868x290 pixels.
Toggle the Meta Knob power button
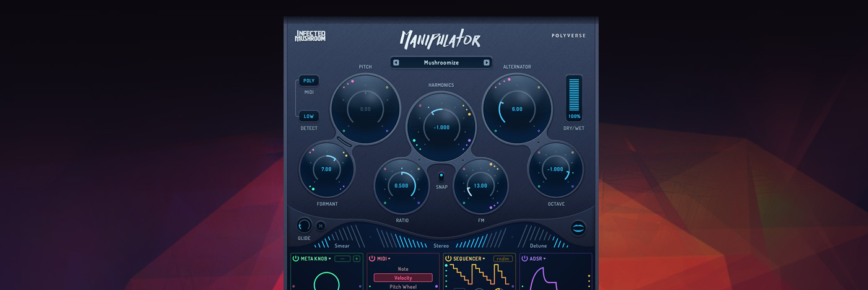pos(296,258)
